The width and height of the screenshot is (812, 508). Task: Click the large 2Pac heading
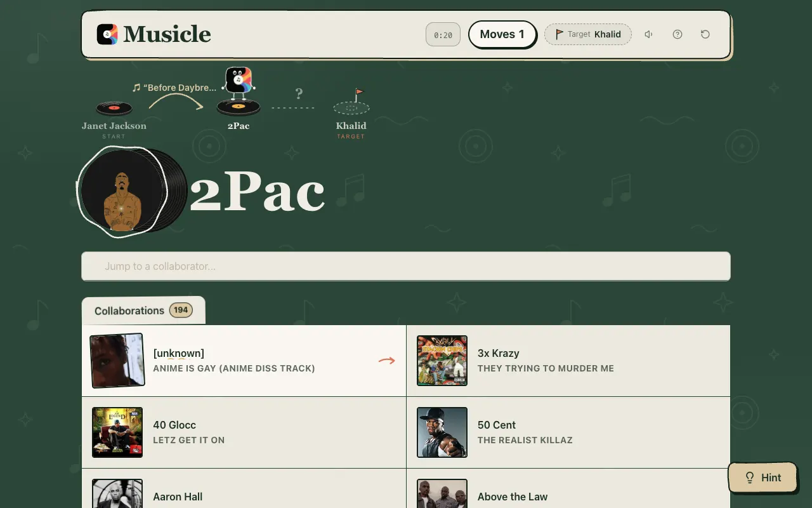(x=257, y=192)
